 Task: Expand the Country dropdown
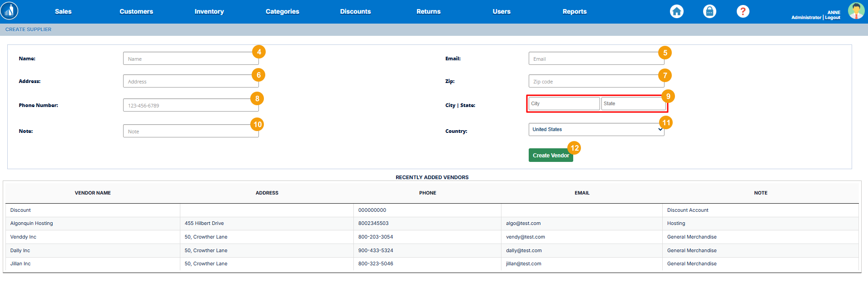tap(595, 130)
